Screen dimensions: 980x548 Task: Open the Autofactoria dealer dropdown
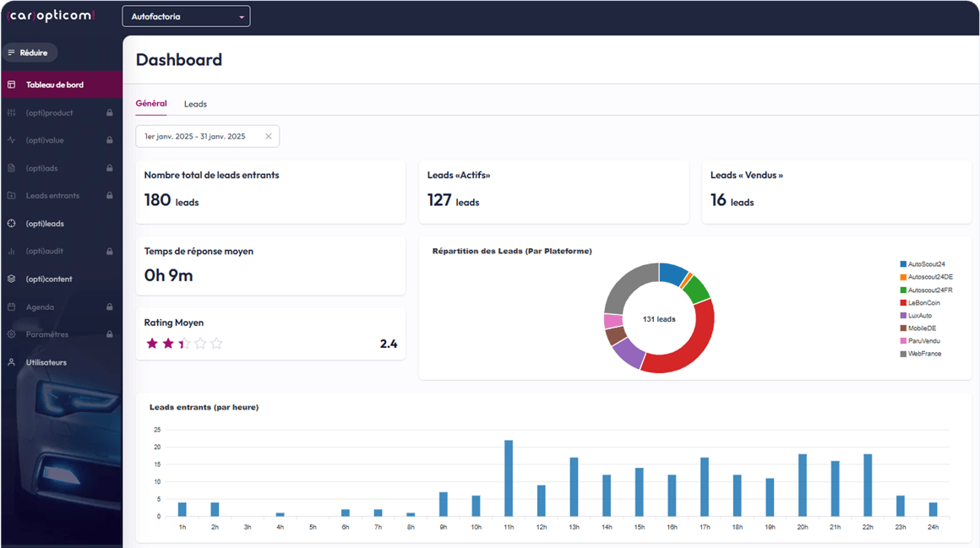[x=186, y=16]
